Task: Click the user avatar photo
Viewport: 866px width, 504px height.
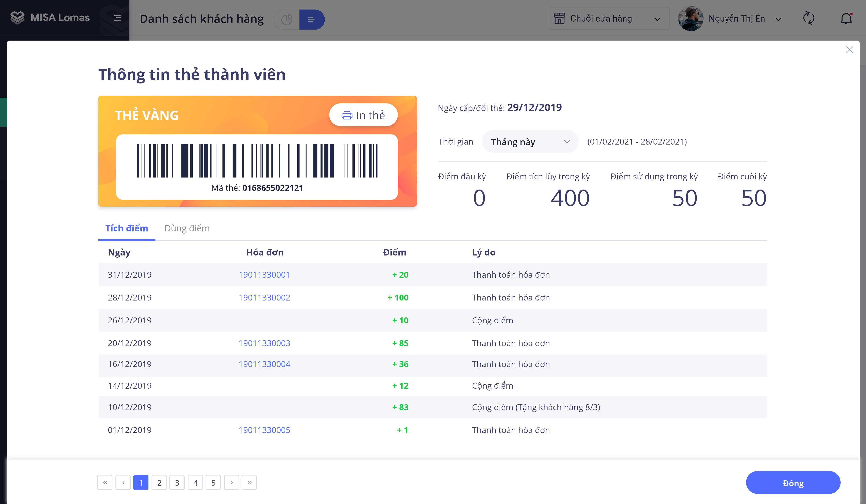Action: click(691, 18)
